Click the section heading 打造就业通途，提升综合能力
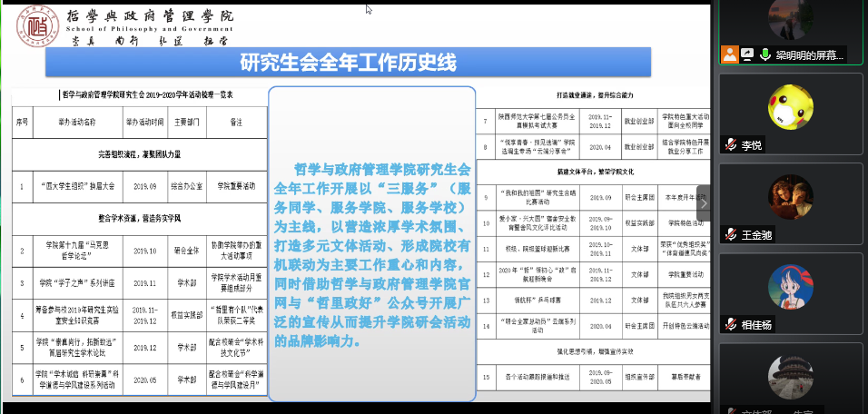This screenshot has width=868, height=414. point(595,94)
